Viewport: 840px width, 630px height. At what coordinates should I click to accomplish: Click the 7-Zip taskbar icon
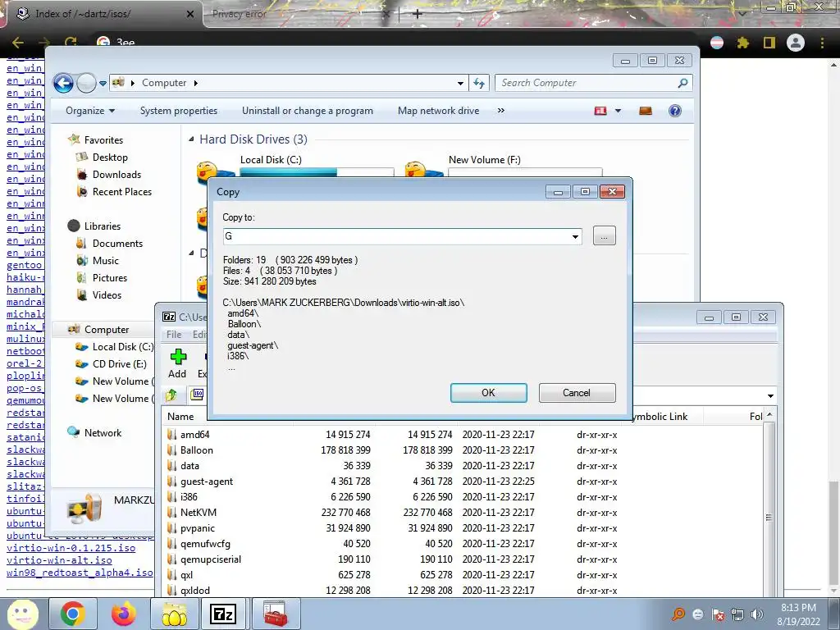pyautogui.click(x=223, y=614)
